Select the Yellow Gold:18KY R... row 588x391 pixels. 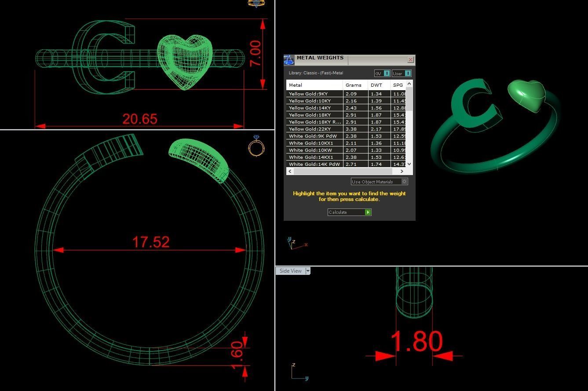click(x=346, y=122)
